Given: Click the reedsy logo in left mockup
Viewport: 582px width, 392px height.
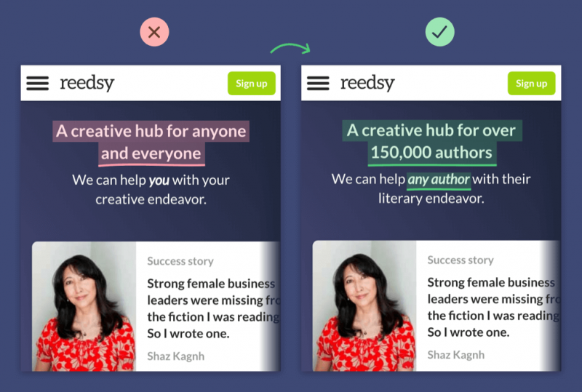Looking at the screenshot, I should (x=87, y=83).
